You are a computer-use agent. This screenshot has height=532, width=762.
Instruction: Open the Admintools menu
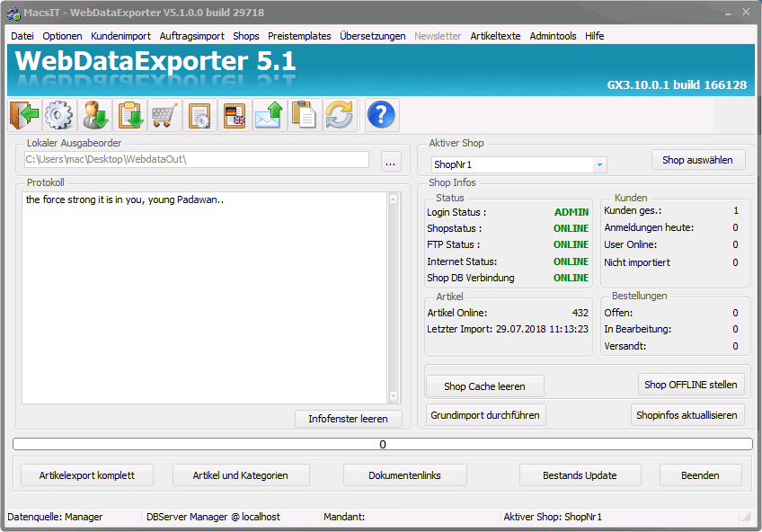[x=553, y=36]
